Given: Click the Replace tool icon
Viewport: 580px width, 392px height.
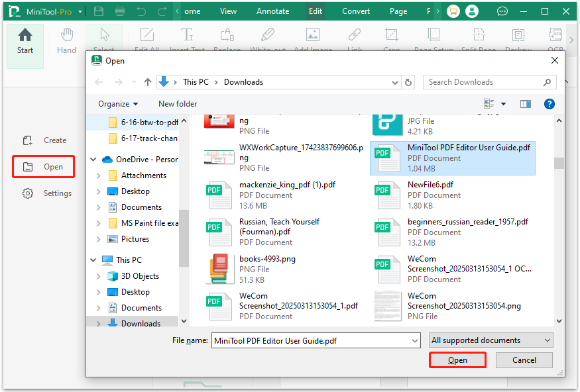Looking at the screenshot, I should coord(227,34).
